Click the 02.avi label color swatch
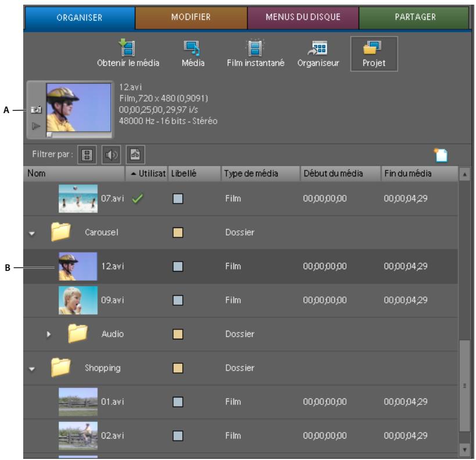Viewport: 476px width, 460px height. [178, 436]
